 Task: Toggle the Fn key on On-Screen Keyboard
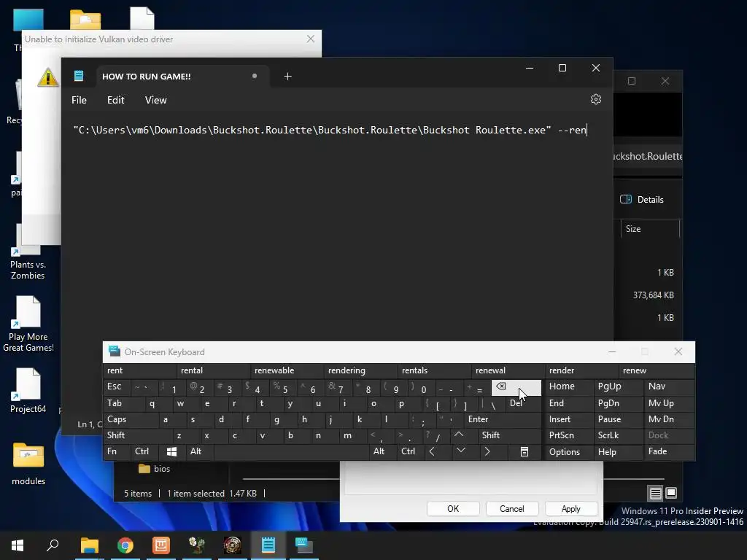117,451
